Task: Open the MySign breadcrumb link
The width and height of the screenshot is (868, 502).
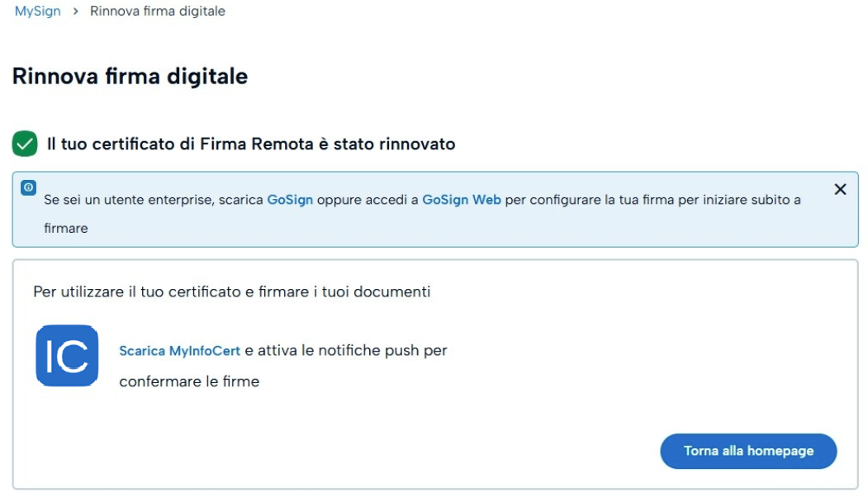Action: (38, 11)
